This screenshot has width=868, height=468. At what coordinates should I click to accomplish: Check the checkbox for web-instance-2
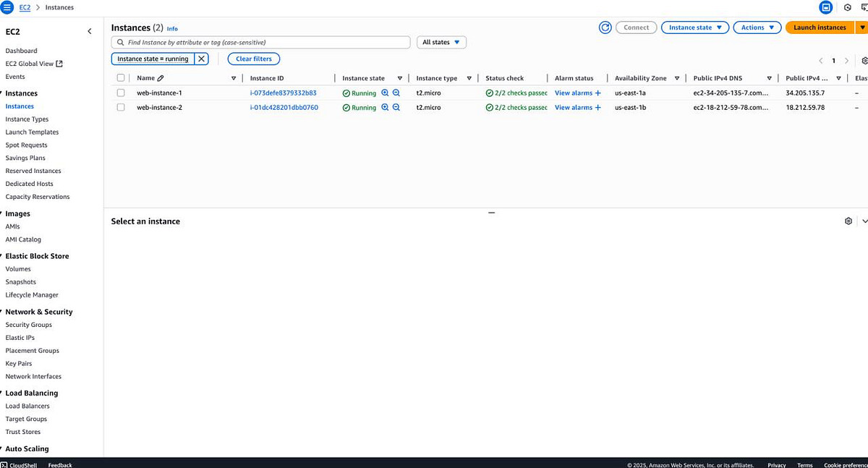coord(120,107)
